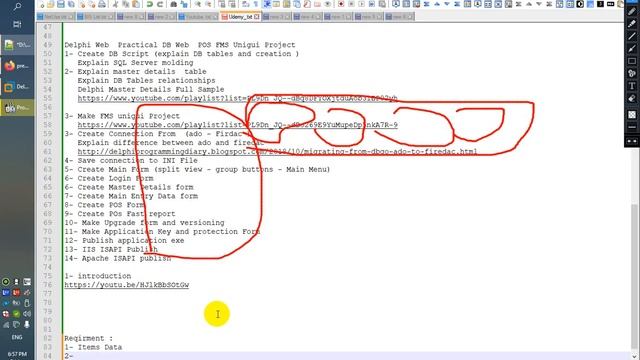Click '4- Save connection to INI File'
The height and width of the screenshot is (360, 640).
[x=131, y=160]
